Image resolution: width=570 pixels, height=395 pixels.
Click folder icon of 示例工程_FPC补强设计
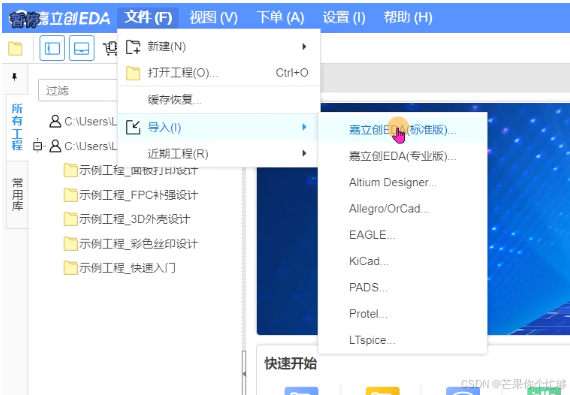click(71, 195)
